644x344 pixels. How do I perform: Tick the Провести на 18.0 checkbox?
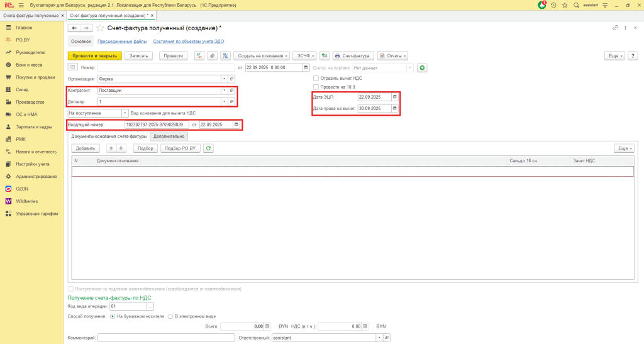click(316, 87)
